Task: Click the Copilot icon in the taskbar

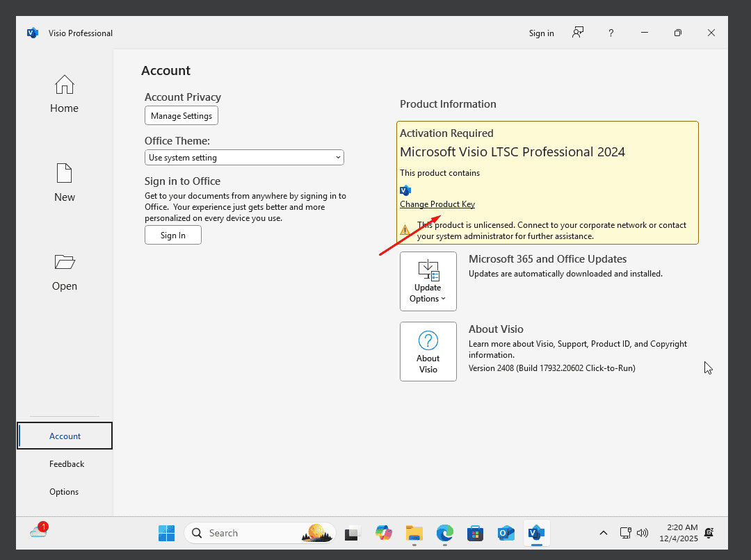Action: point(384,533)
